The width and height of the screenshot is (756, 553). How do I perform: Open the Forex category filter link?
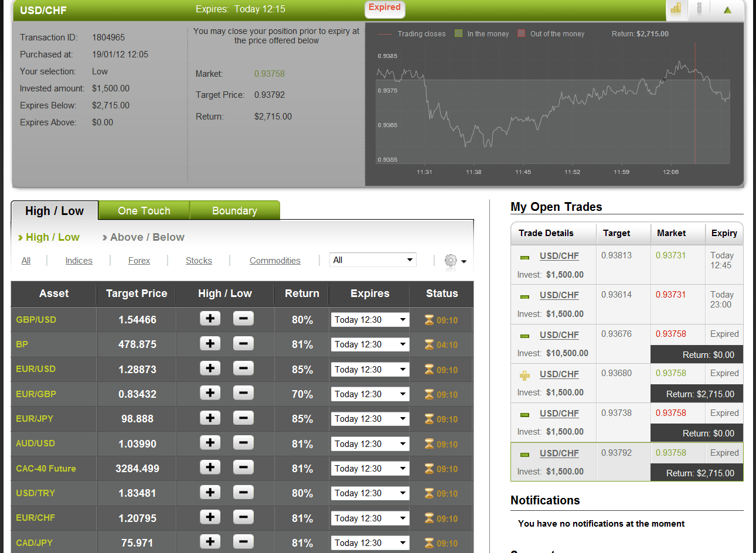click(139, 260)
